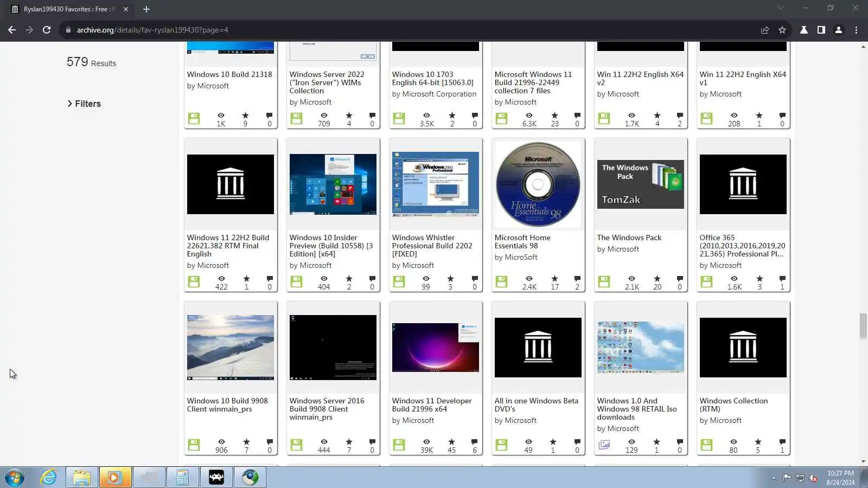Open the Windows Start menu

click(15, 478)
